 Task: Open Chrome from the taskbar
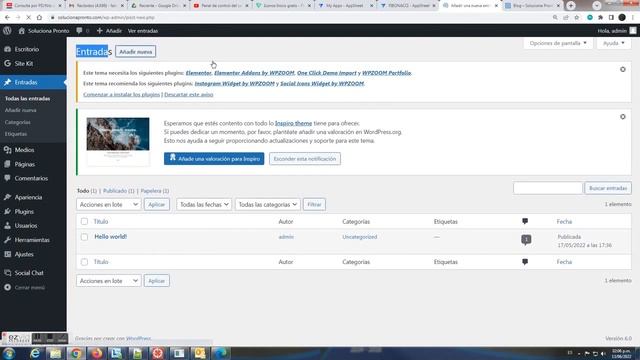[x=76, y=353]
